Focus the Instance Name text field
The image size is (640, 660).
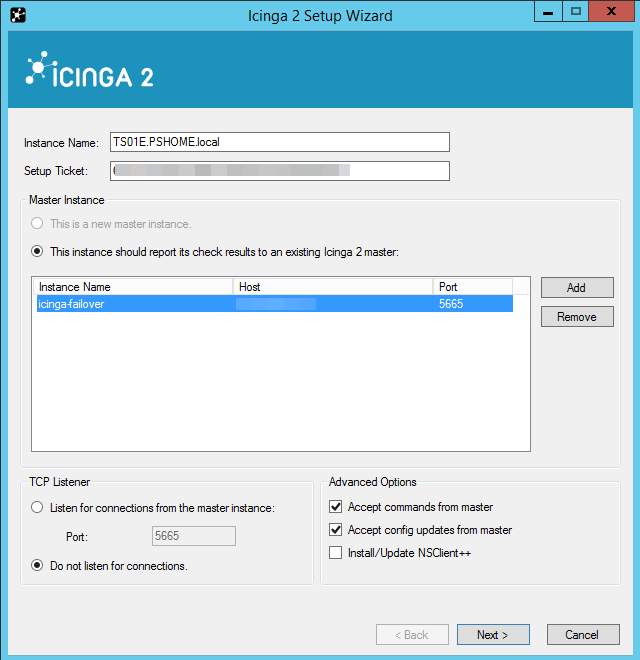(280, 142)
